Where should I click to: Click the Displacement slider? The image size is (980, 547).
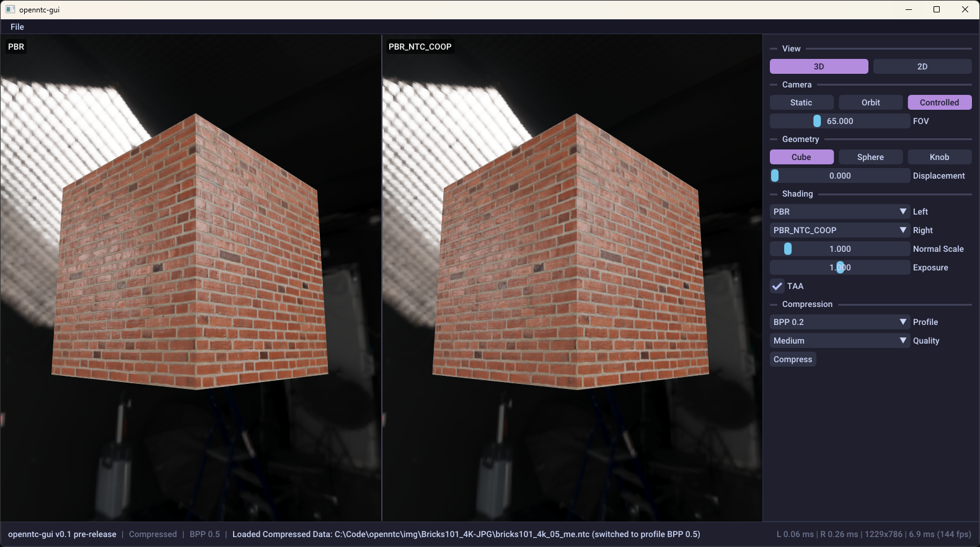(x=840, y=176)
